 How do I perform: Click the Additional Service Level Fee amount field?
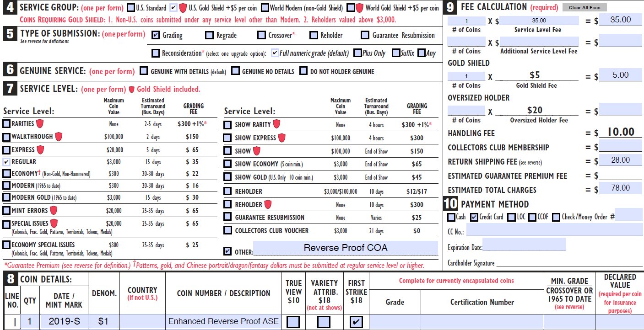[x=539, y=42]
